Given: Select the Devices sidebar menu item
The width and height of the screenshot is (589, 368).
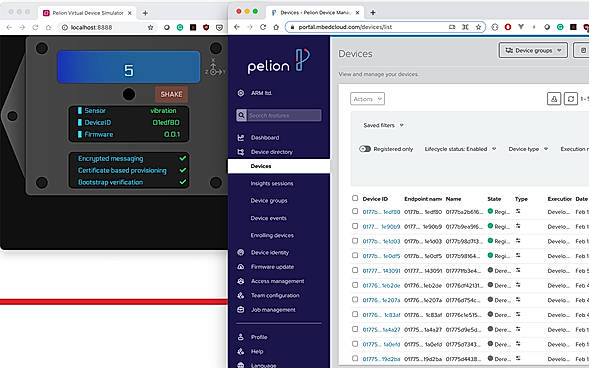Looking at the screenshot, I should (x=279, y=166).
